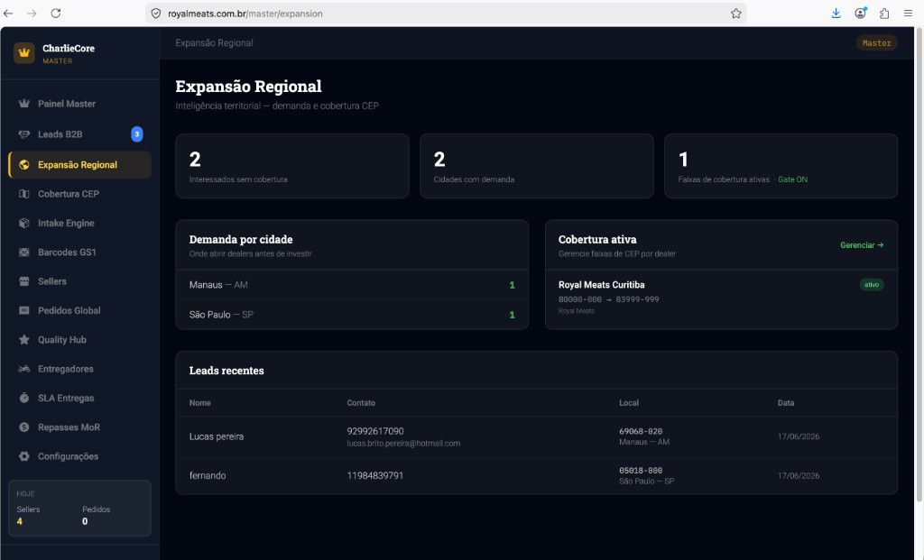Click CEP 69068-020 in leads table
The height and width of the screenshot is (560, 924).
[641, 431]
